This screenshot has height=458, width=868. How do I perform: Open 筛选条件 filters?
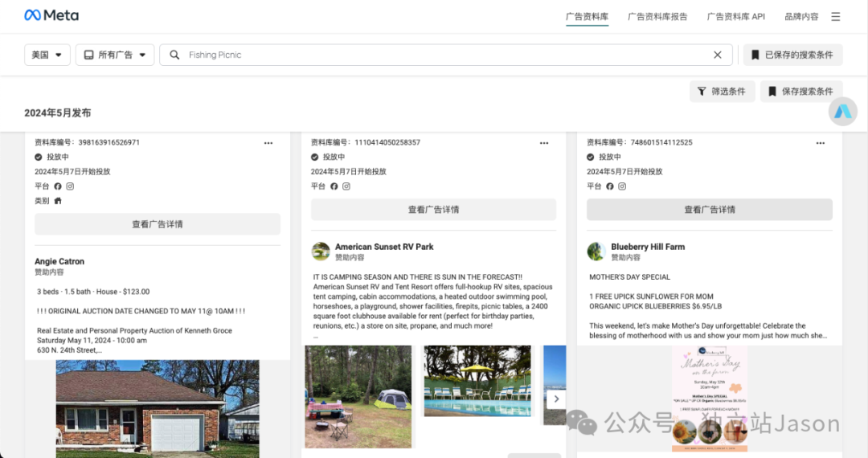[722, 92]
